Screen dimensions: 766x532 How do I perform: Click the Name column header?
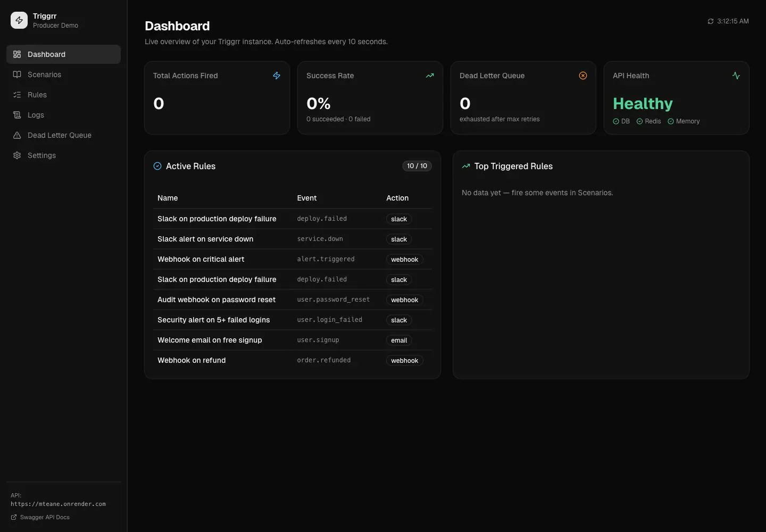pyautogui.click(x=168, y=198)
